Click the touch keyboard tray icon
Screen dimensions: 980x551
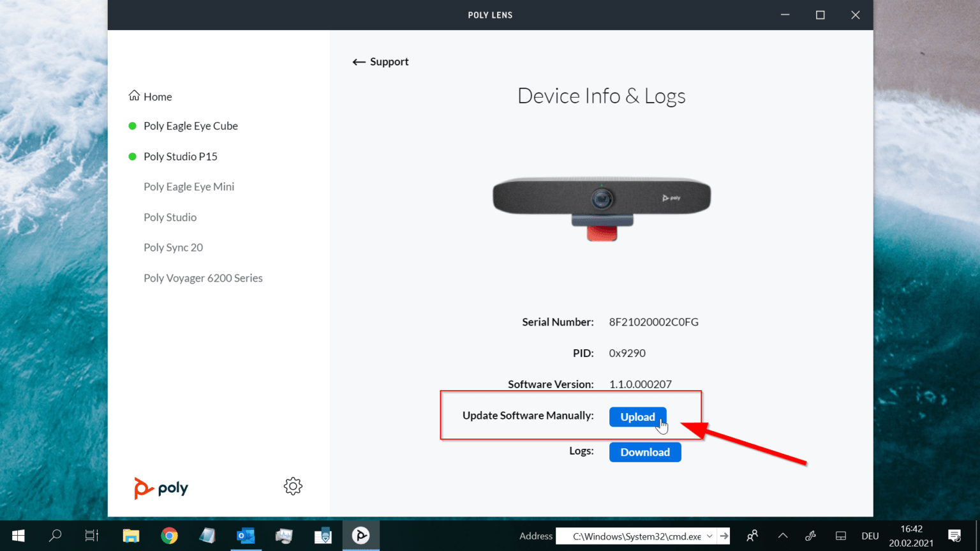[x=841, y=536]
